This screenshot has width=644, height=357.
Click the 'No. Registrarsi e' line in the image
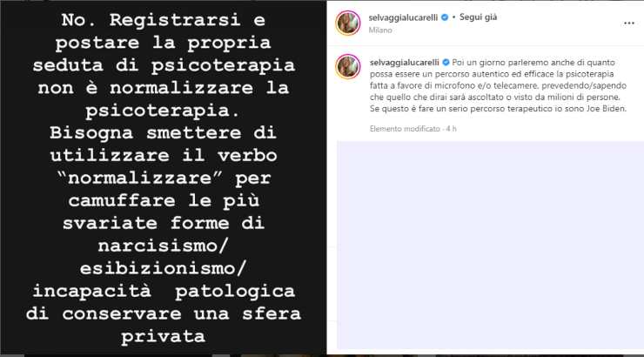pos(163,20)
